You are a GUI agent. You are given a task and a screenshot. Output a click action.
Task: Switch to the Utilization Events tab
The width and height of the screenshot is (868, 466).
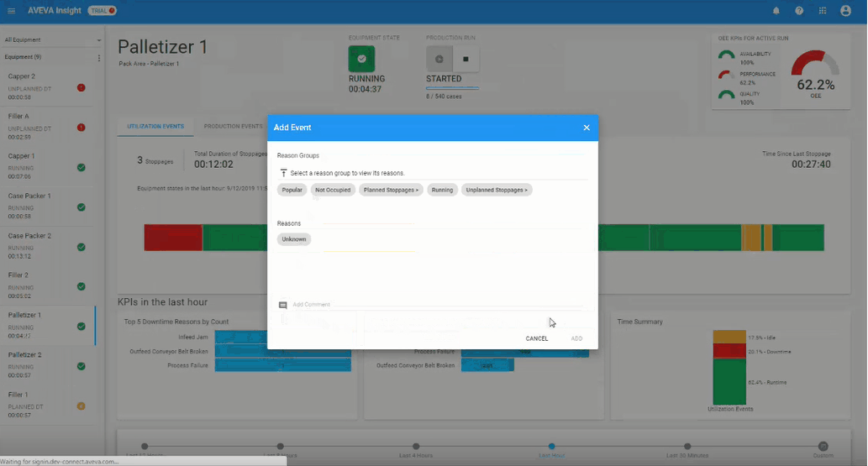pyautogui.click(x=155, y=127)
